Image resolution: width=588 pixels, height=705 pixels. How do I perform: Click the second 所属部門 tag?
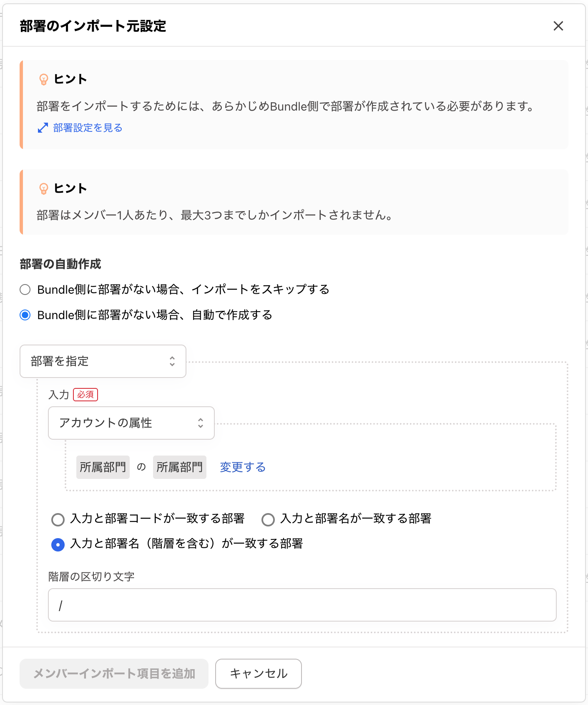(x=179, y=467)
